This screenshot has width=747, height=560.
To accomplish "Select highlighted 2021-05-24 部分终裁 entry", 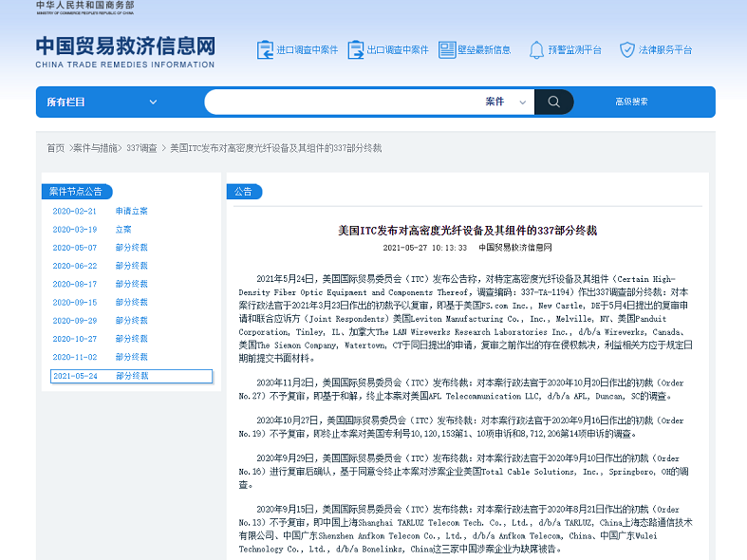I will (131, 376).
